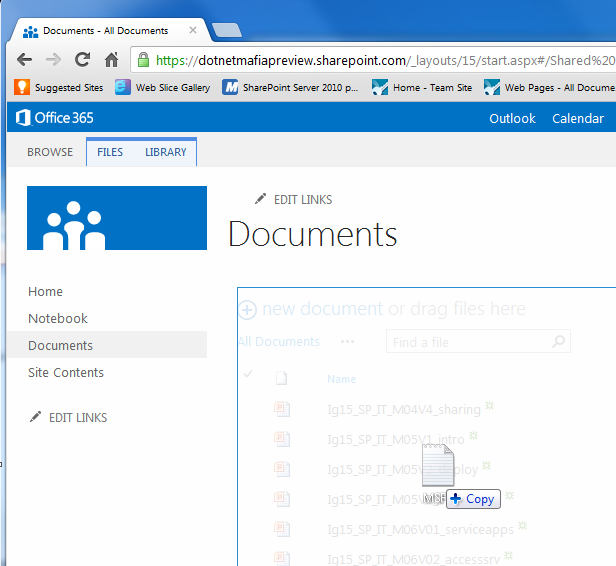Click the green padlock security icon
The width and height of the screenshot is (616, 566).
[143, 60]
